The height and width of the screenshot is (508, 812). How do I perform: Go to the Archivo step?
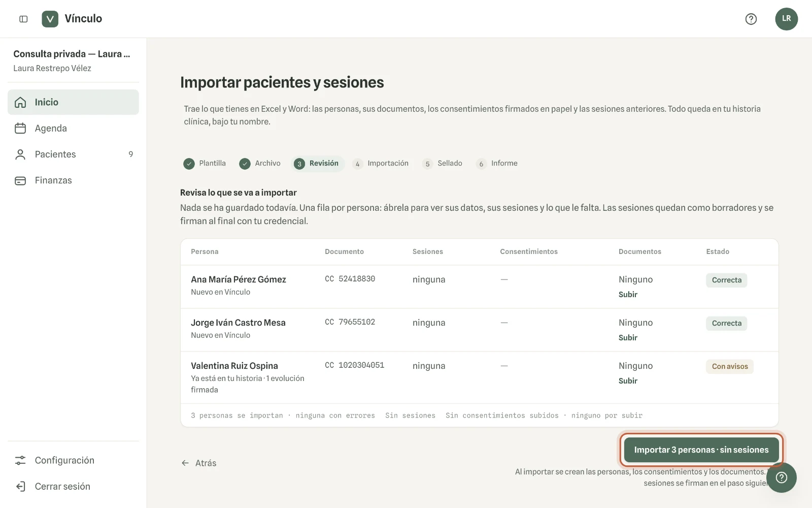(267, 163)
